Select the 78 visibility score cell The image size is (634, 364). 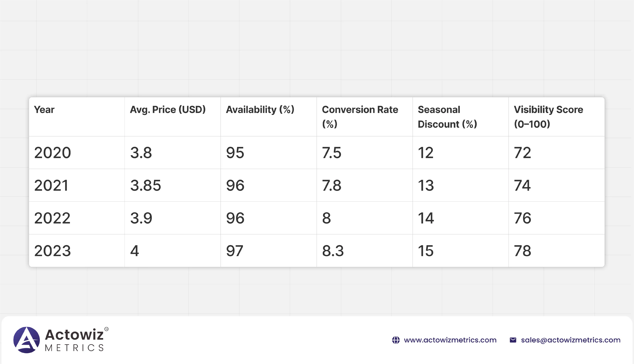point(522,251)
